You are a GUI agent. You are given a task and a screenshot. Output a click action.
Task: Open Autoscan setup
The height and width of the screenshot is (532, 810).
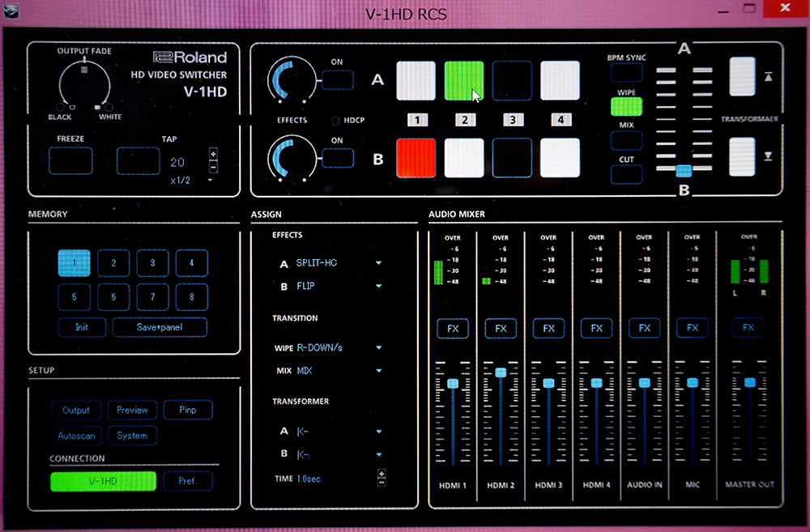[76, 436]
